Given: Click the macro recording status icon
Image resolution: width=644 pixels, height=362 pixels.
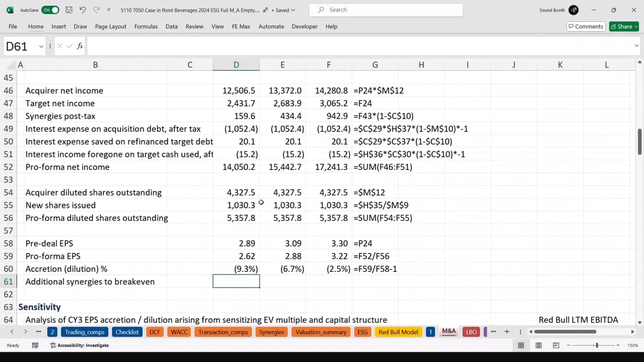Looking at the screenshot, I should [x=35, y=345].
